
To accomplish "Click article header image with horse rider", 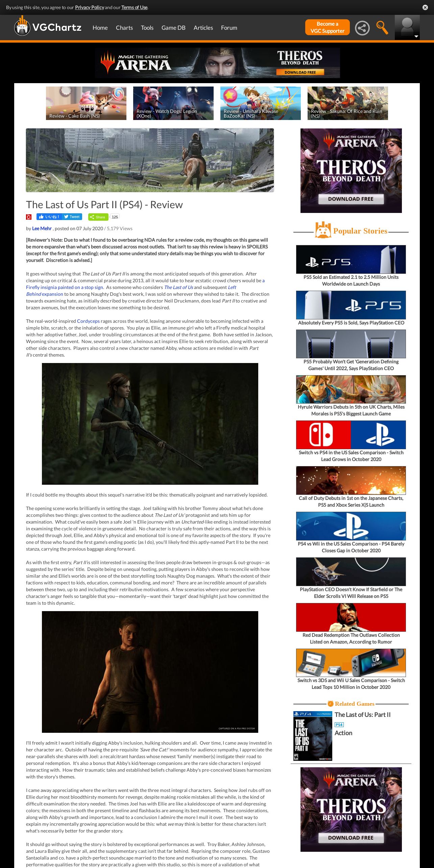I will 150,160.
